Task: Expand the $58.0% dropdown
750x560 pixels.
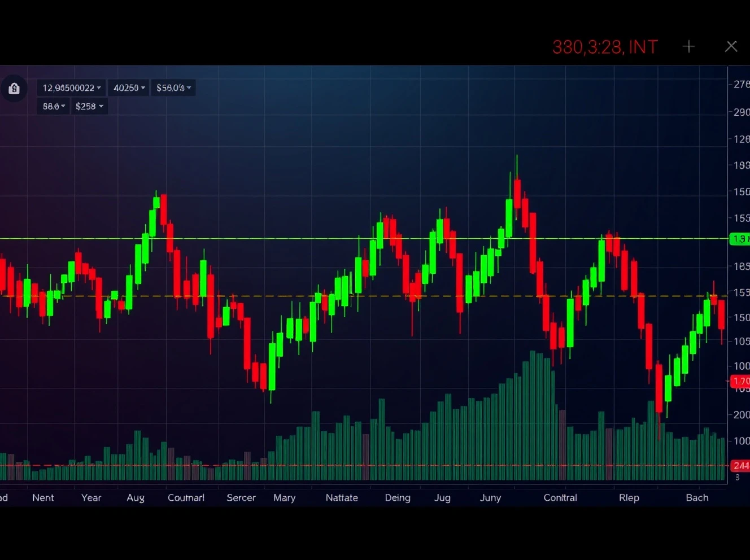Action: [173, 88]
